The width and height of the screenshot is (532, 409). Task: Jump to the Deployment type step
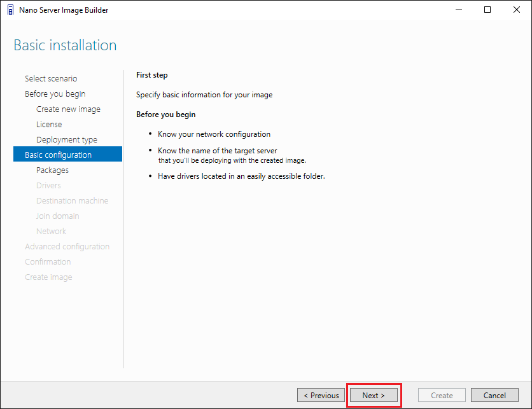(67, 140)
